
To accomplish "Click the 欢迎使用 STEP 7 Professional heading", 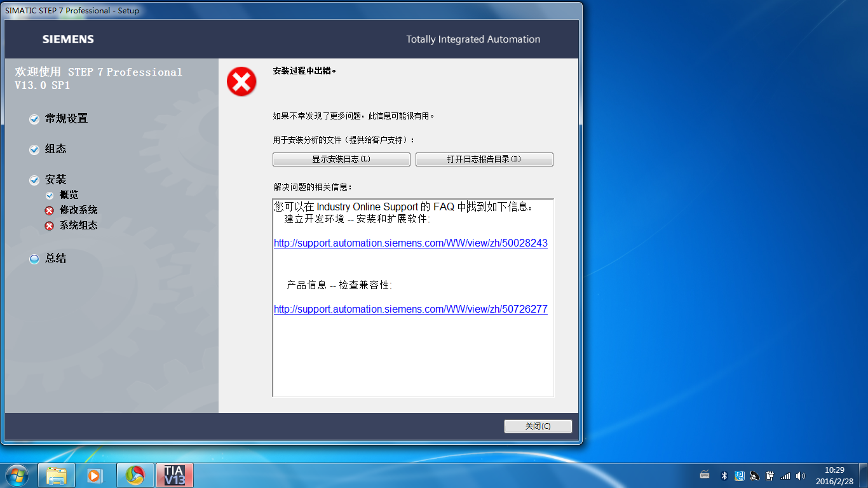I will click(x=98, y=78).
